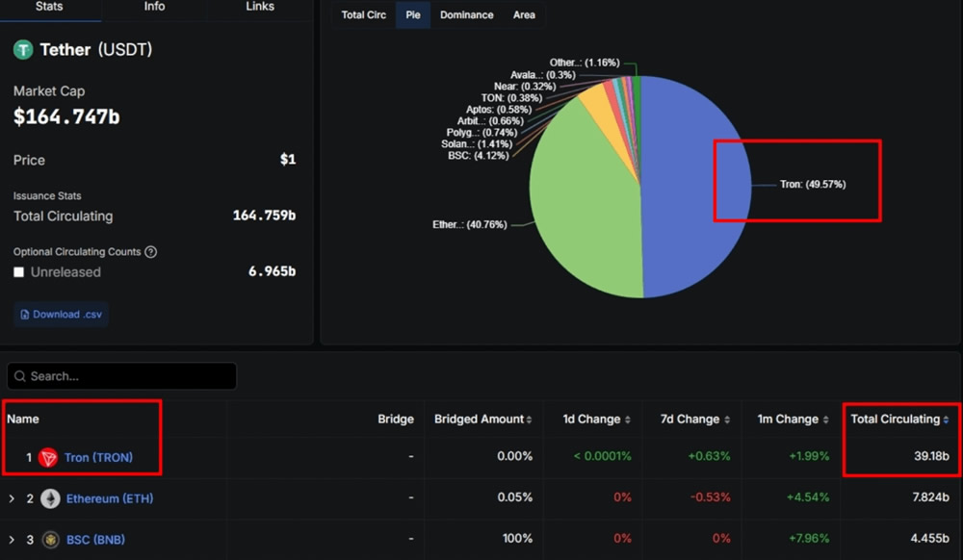The width and height of the screenshot is (963, 560).
Task: Open the Ethereum (ETH) link
Action: pos(110,498)
